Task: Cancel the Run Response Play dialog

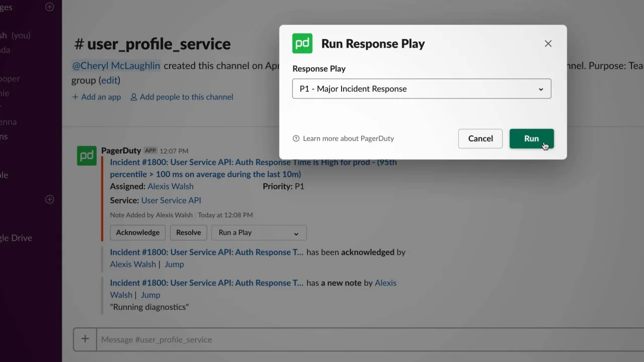Action: tap(480, 139)
